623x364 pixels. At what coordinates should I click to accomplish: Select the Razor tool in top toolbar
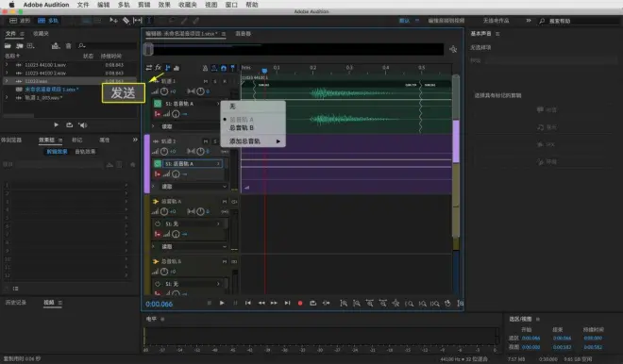[126, 20]
